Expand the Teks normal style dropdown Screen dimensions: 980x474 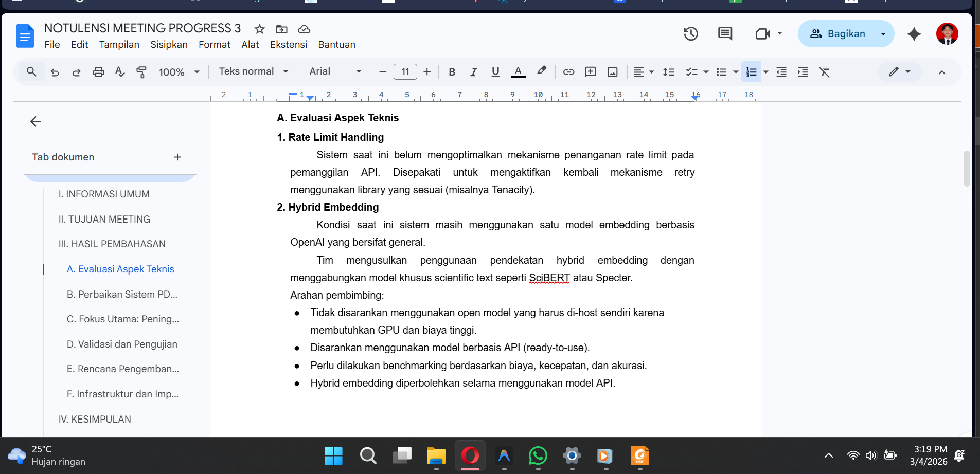point(254,71)
